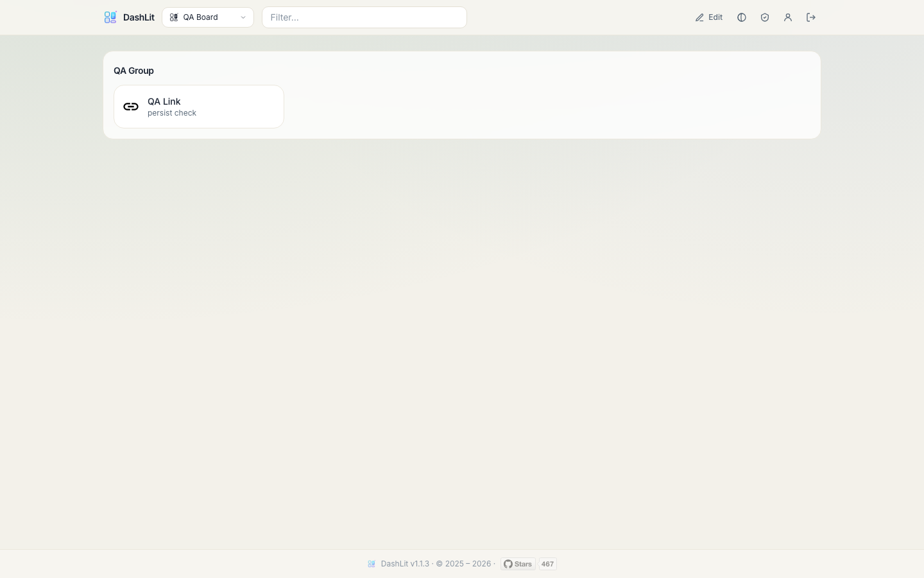
Task: Click the 467 star count badge
Action: click(x=547, y=564)
